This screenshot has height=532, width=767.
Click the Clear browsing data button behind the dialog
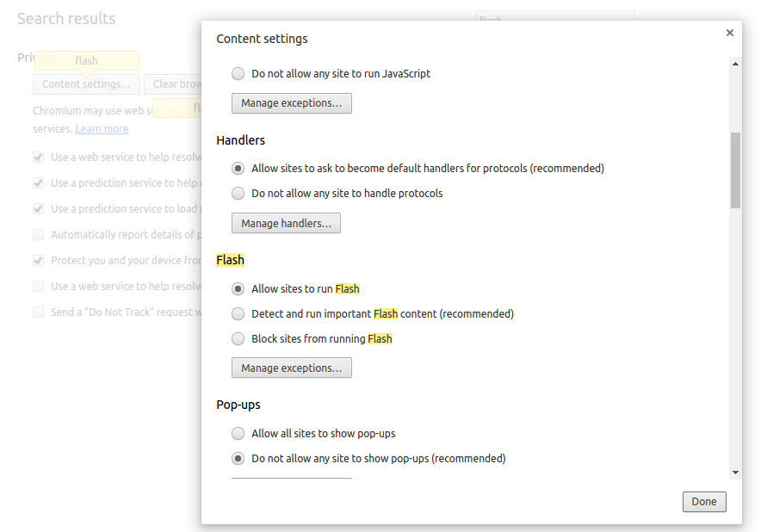[x=173, y=84]
